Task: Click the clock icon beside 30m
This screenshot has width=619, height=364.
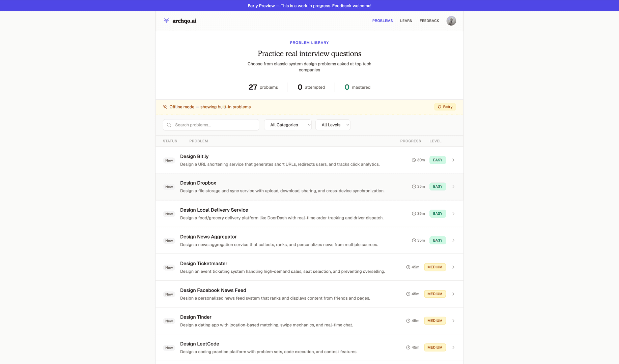Action: point(414,160)
